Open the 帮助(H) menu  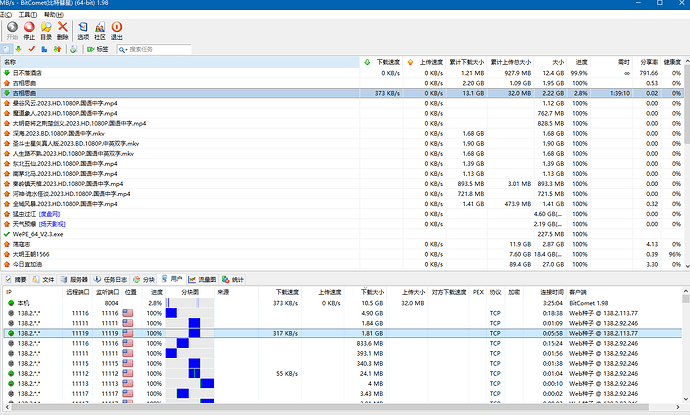[54, 15]
